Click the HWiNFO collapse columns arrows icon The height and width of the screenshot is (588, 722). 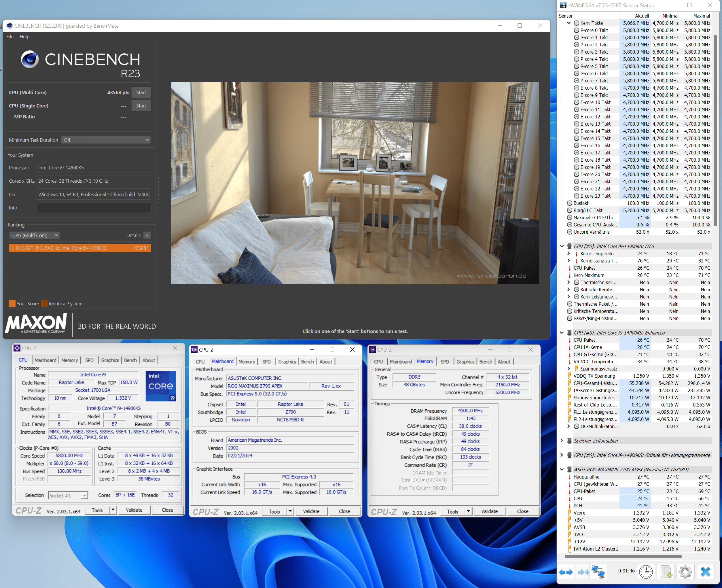(583, 572)
